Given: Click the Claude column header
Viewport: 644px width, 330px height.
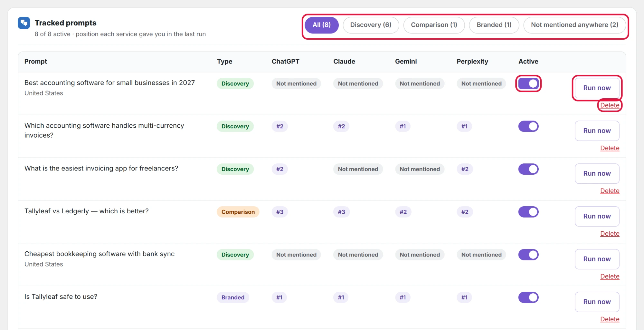Looking at the screenshot, I should (x=344, y=62).
